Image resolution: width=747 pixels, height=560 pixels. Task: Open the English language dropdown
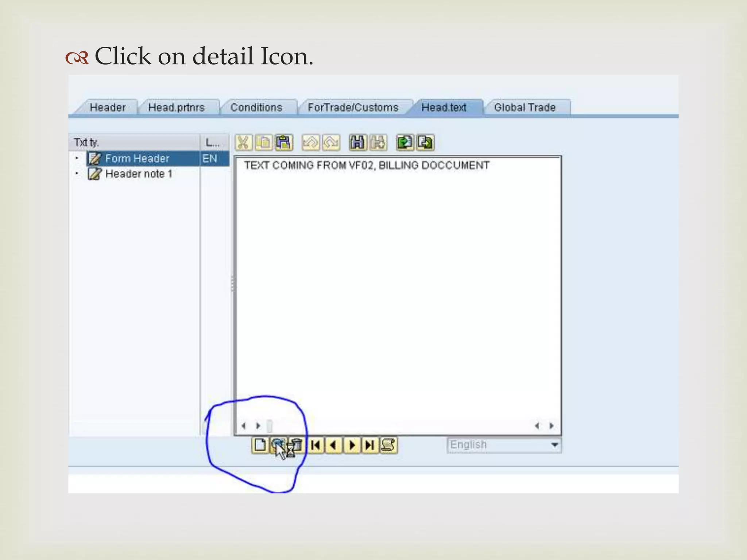coord(554,445)
